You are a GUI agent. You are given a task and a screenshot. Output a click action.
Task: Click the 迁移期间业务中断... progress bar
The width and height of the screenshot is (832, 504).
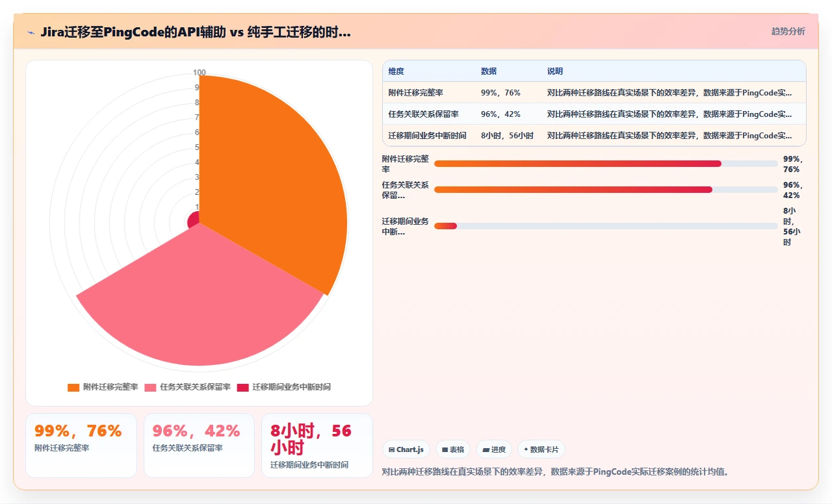coord(606,226)
